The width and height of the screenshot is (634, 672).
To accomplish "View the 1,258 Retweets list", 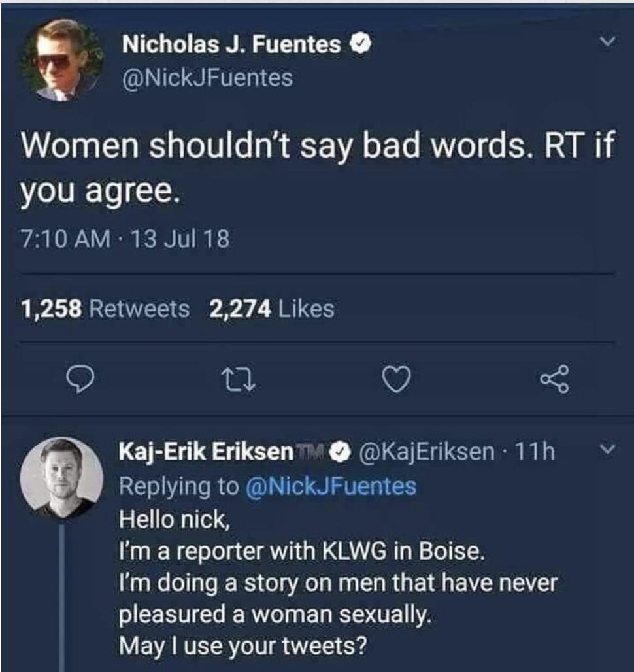I will point(105,309).
